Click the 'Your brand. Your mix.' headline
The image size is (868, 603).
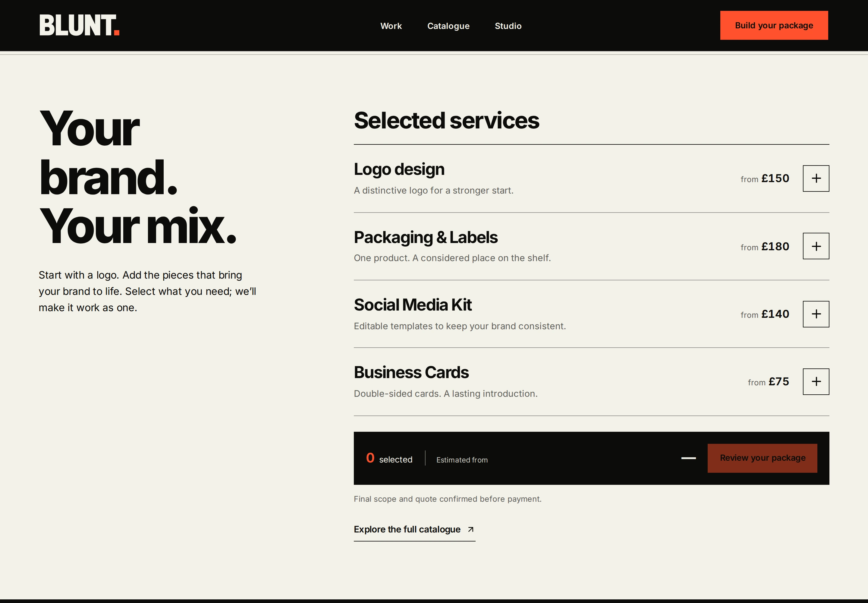pos(138,177)
